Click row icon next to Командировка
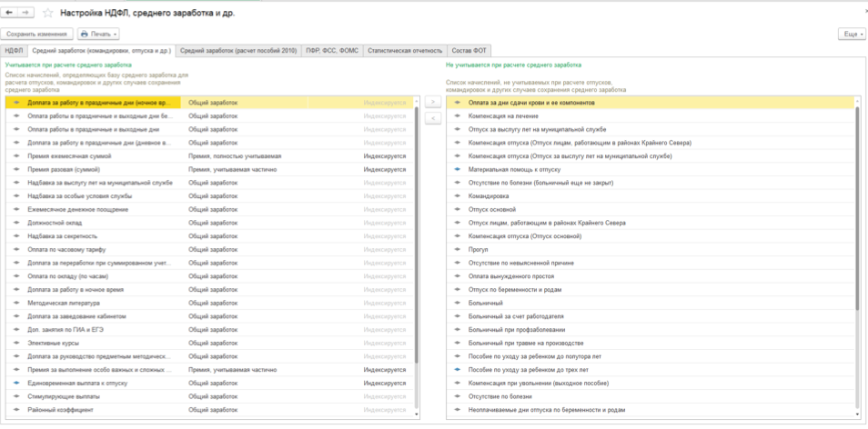The height and width of the screenshot is (429, 868). [458, 196]
